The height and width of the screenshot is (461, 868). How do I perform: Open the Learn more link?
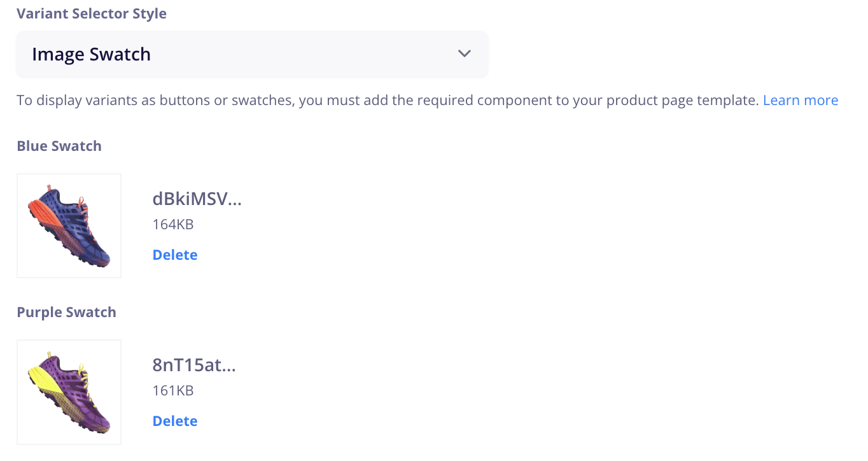click(x=801, y=101)
